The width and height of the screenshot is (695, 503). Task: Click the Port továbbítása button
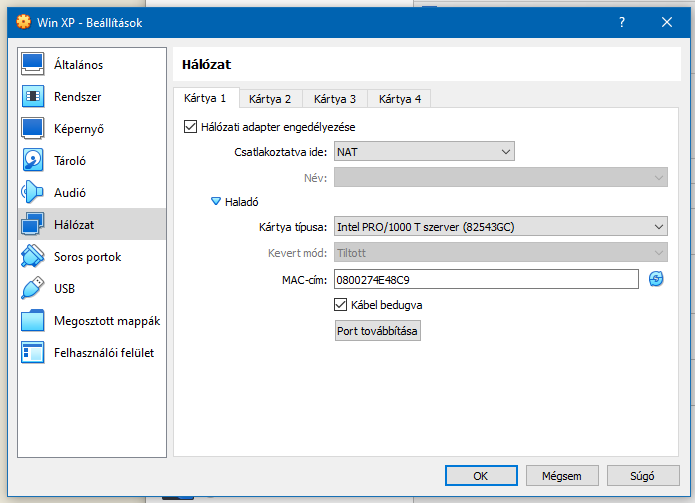(x=378, y=331)
